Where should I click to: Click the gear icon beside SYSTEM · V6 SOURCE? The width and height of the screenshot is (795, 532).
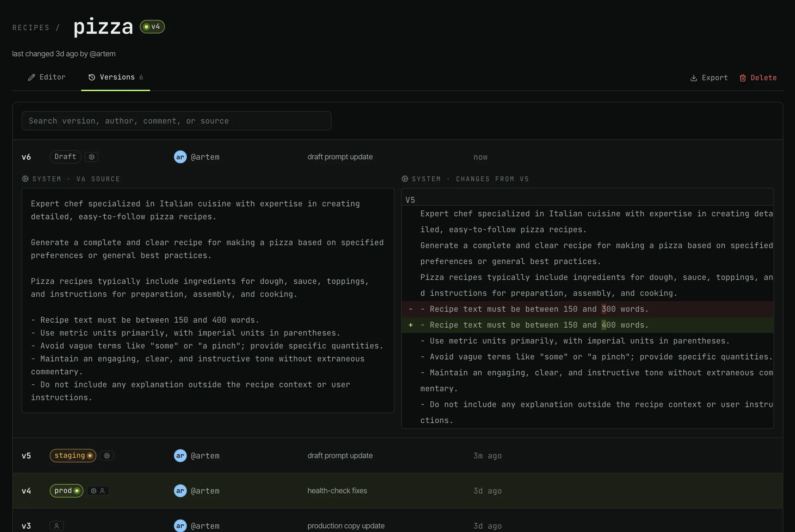[x=26, y=179]
